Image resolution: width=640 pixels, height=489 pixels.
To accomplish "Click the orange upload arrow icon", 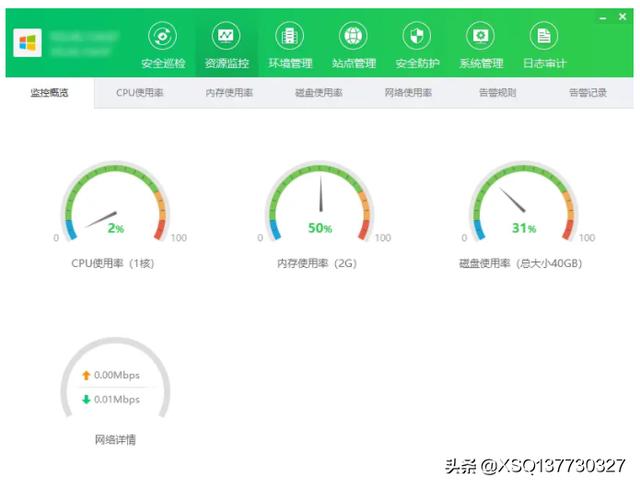I will [x=86, y=375].
